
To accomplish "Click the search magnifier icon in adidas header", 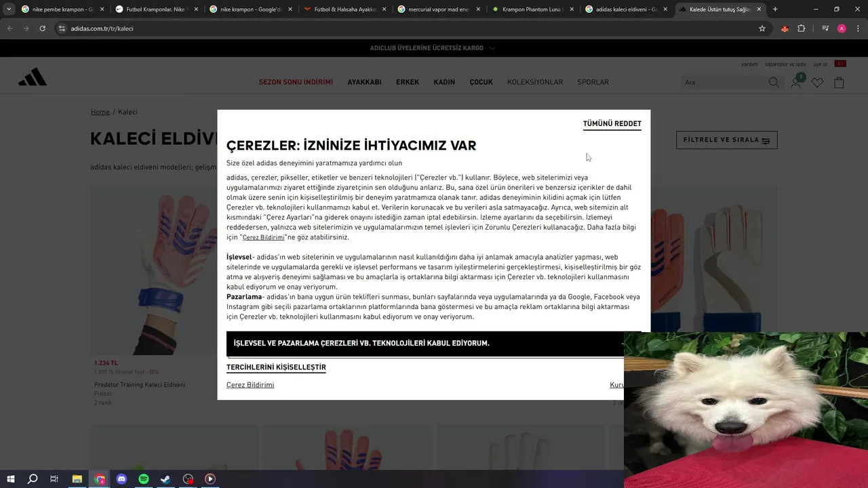I will (774, 82).
